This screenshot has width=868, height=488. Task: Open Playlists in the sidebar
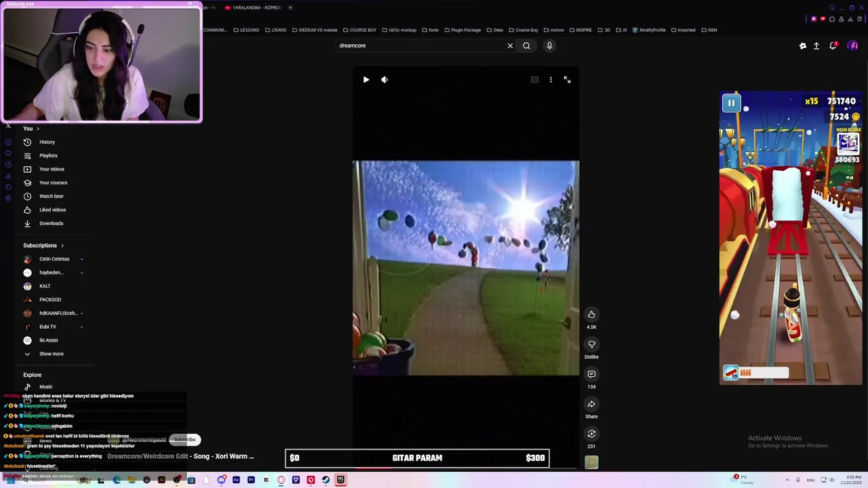(x=48, y=155)
